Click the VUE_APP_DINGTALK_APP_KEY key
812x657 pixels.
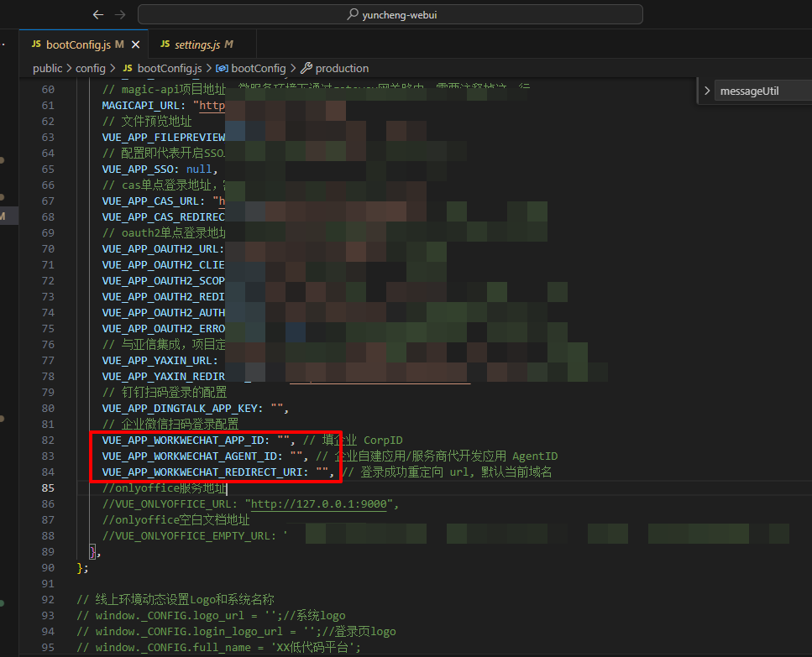[x=180, y=408]
